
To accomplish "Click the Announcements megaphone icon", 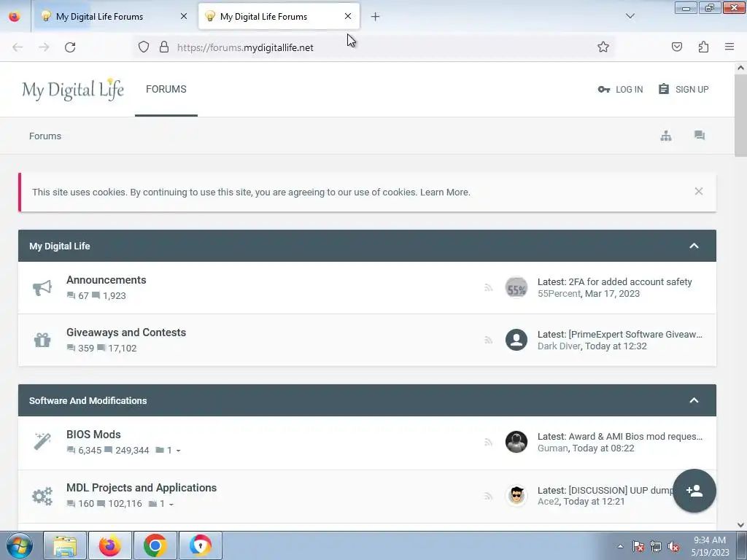I will tap(42, 287).
